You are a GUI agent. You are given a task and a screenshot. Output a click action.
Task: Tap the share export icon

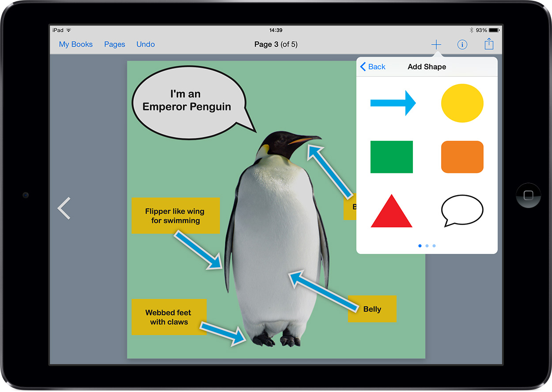pyautogui.click(x=488, y=44)
